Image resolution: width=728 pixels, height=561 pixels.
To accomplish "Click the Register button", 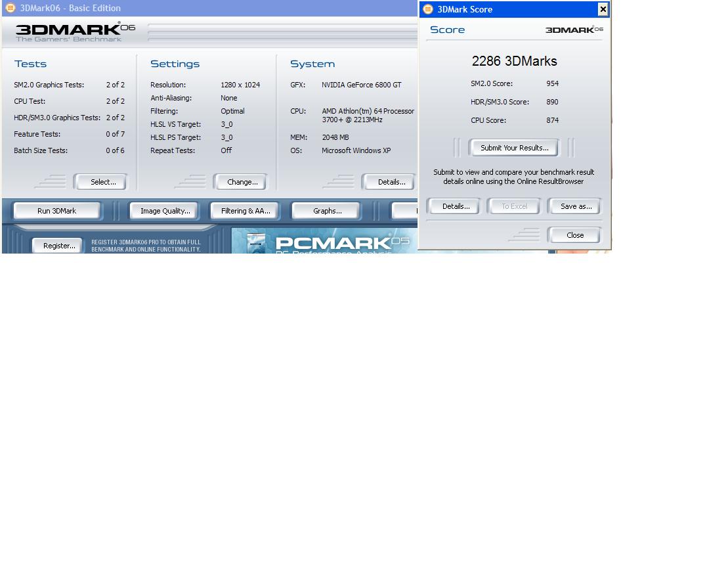I will point(58,246).
